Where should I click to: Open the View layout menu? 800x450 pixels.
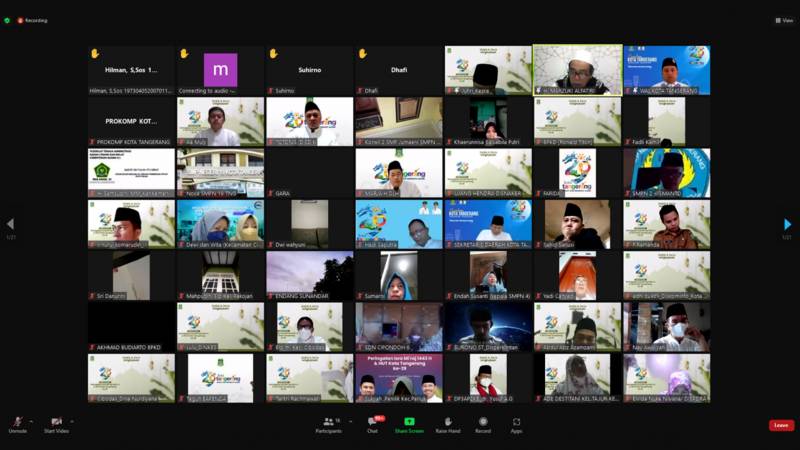point(784,20)
